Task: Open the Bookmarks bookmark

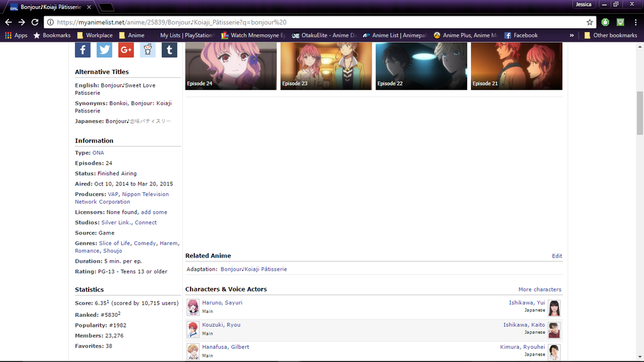Action: point(52,35)
